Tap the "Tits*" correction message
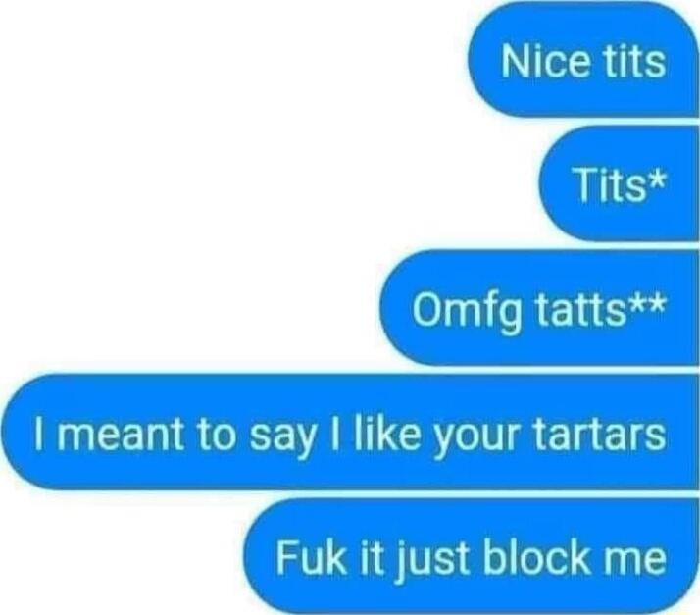 [620, 184]
